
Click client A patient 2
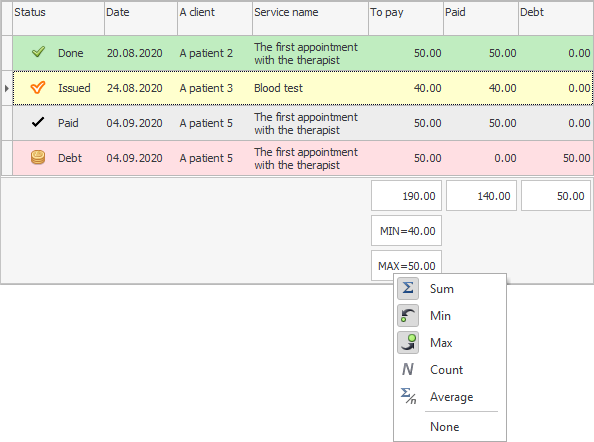click(206, 53)
